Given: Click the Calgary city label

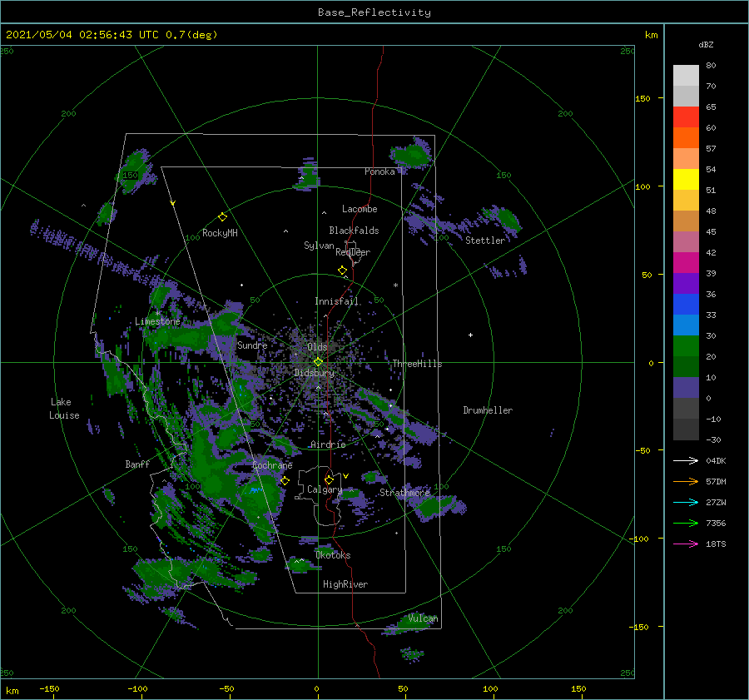Looking at the screenshot, I should (x=325, y=489).
